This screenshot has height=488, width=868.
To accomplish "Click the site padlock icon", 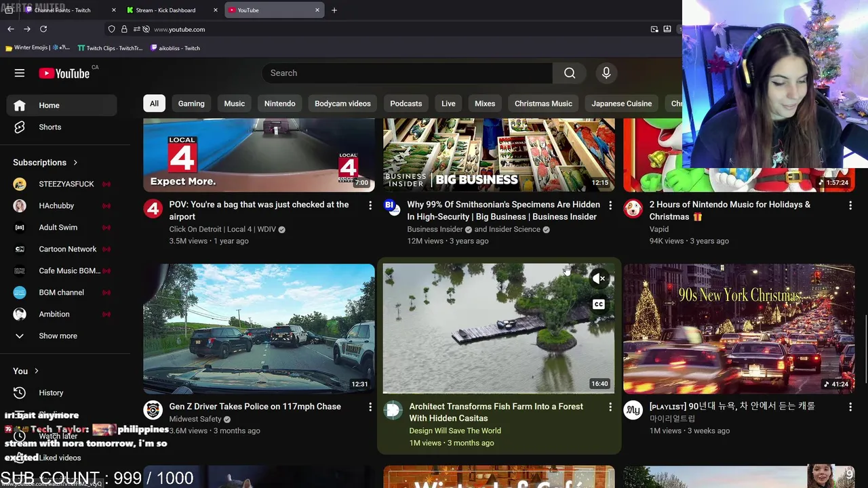I will [x=124, y=29].
